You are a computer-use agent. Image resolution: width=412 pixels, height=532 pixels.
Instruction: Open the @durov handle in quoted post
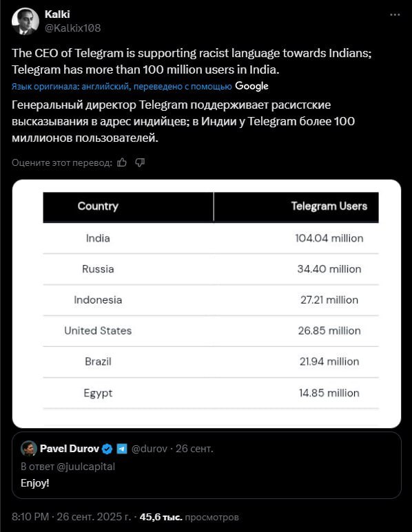point(149,449)
